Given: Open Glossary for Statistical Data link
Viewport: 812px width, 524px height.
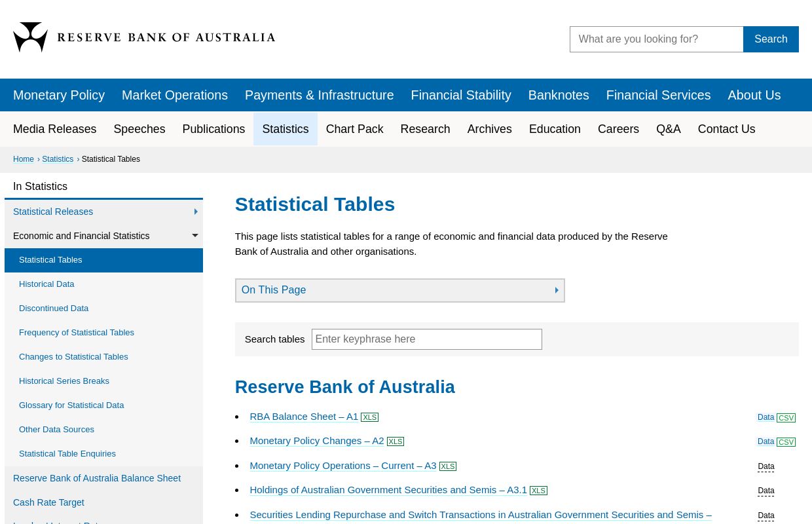Looking at the screenshot, I should (71, 405).
